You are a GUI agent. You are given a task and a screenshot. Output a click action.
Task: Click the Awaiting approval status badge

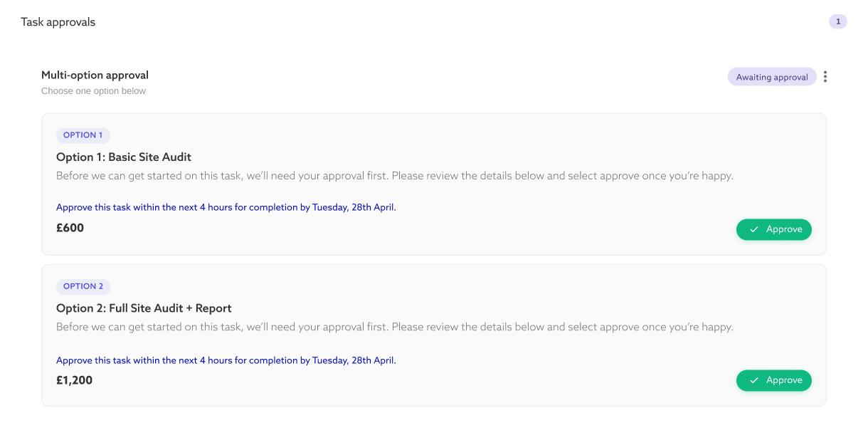(x=772, y=77)
